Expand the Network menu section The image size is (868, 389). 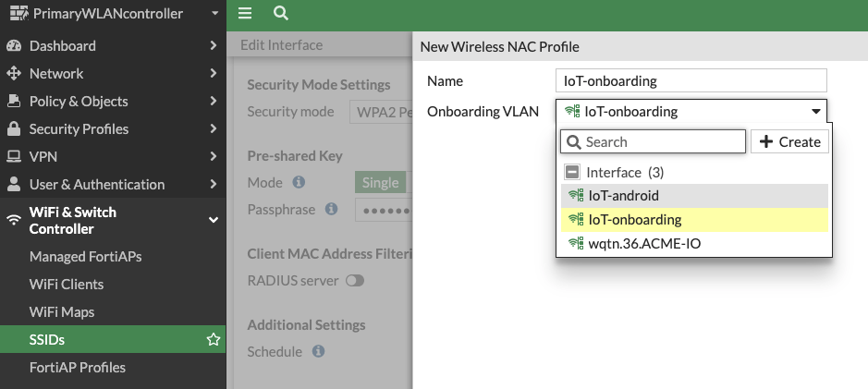(x=214, y=73)
